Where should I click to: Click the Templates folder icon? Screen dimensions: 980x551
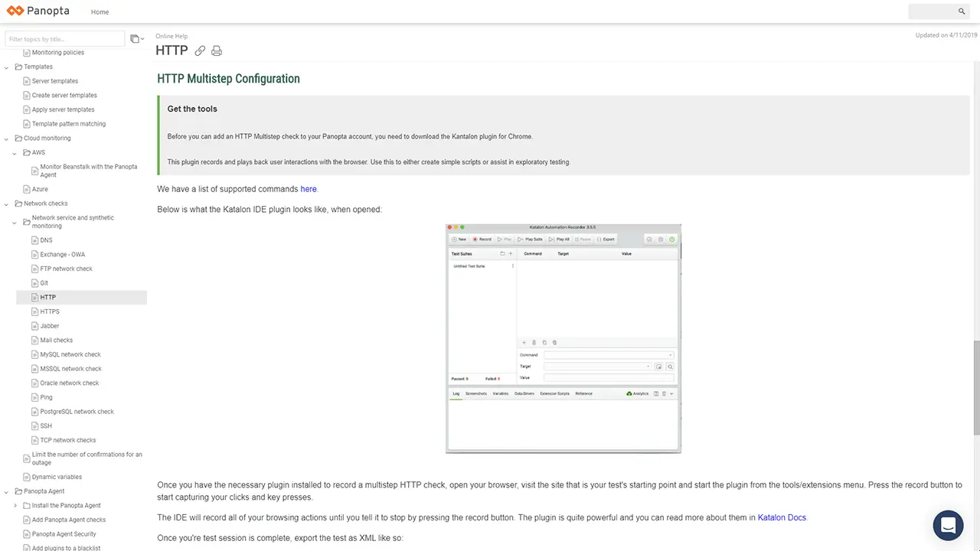(18, 67)
